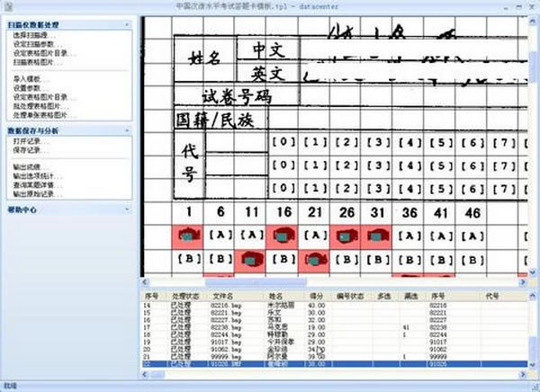Click the 姓名 column header
This screenshot has height=392, width=540.
275,295
